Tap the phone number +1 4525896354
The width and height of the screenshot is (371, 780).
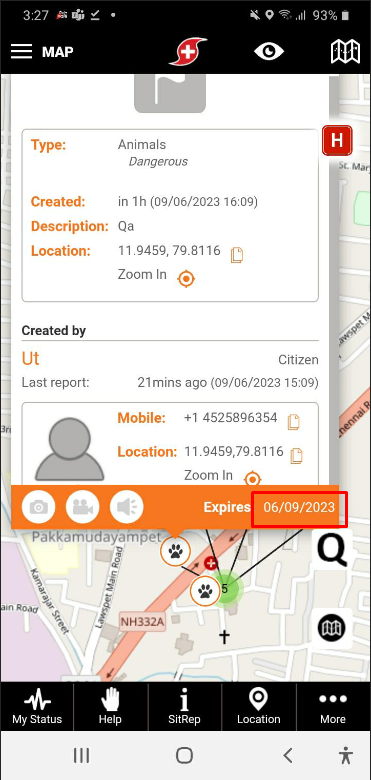coord(231,418)
